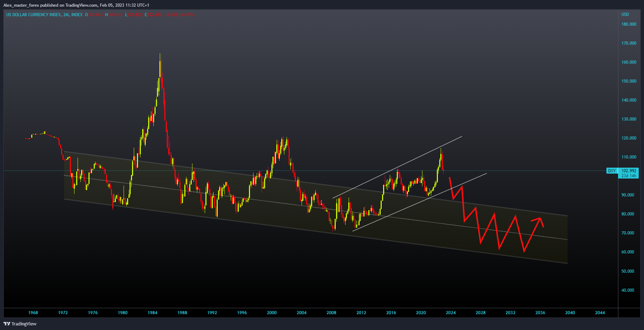Click the 1980 year on time axis
The height and width of the screenshot is (330, 644).
tap(123, 313)
